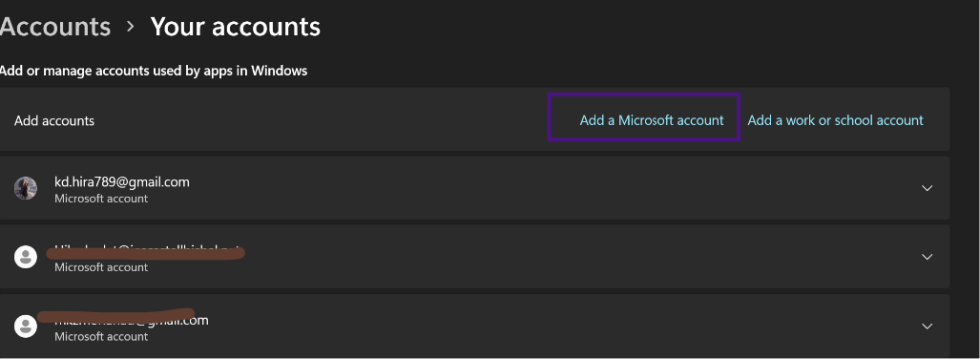
Task: Expand the second account, below kd.hira789@gmail.com
Action: point(927,257)
